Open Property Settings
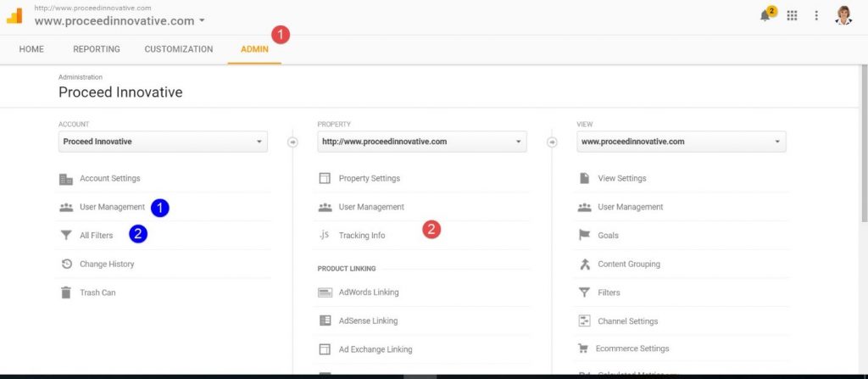This screenshot has height=379, width=868. [x=370, y=178]
